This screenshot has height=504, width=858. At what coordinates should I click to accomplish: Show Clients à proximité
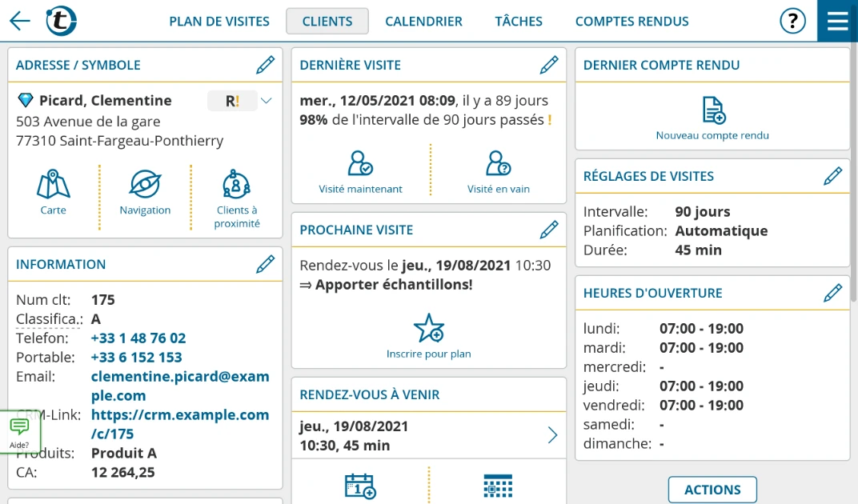(x=236, y=199)
